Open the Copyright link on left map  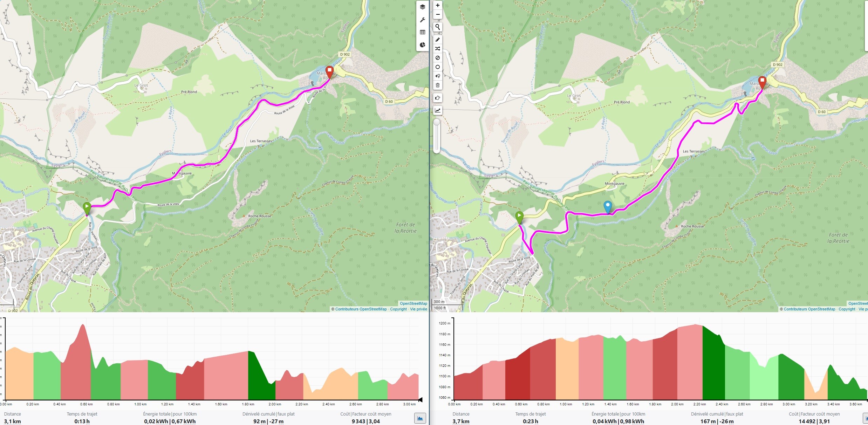pyautogui.click(x=398, y=309)
